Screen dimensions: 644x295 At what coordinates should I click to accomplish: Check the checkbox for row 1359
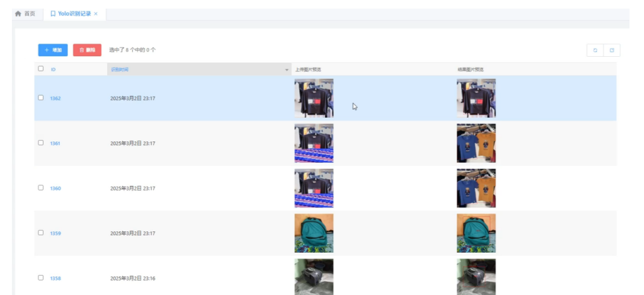tap(41, 232)
